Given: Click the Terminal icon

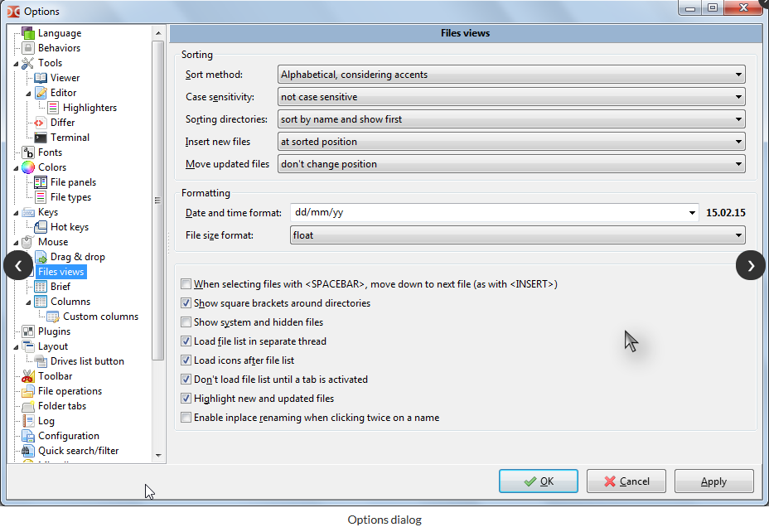Looking at the screenshot, I should (41, 138).
